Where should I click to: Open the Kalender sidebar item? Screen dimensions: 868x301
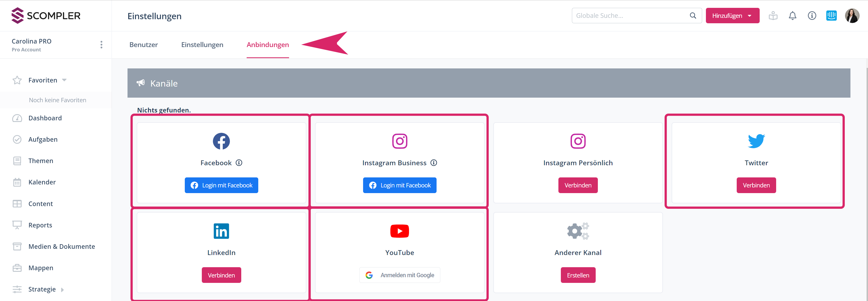42,182
